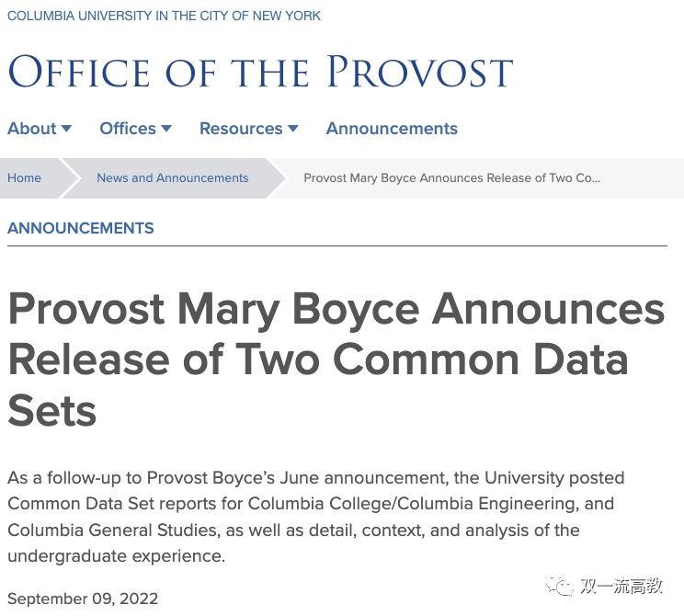Click the September 09, 2022 date
The width and height of the screenshot is (684, 616).
(83, 599)
